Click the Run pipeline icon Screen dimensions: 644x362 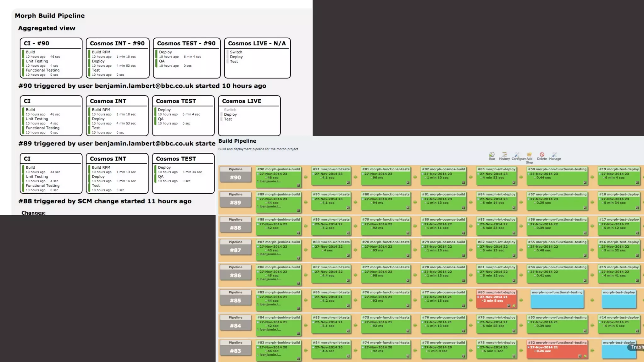(492, 155)
